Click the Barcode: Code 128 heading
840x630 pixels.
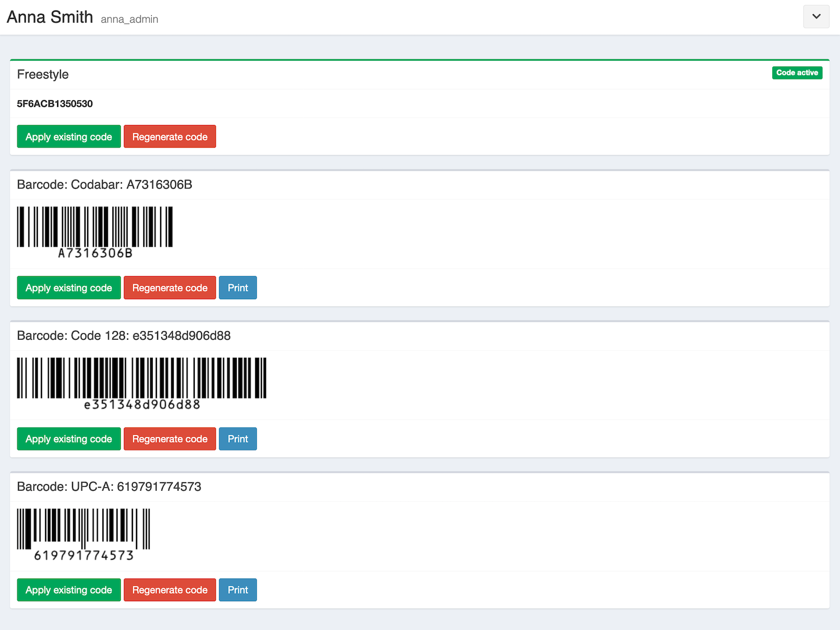click(x=124, y=335)
